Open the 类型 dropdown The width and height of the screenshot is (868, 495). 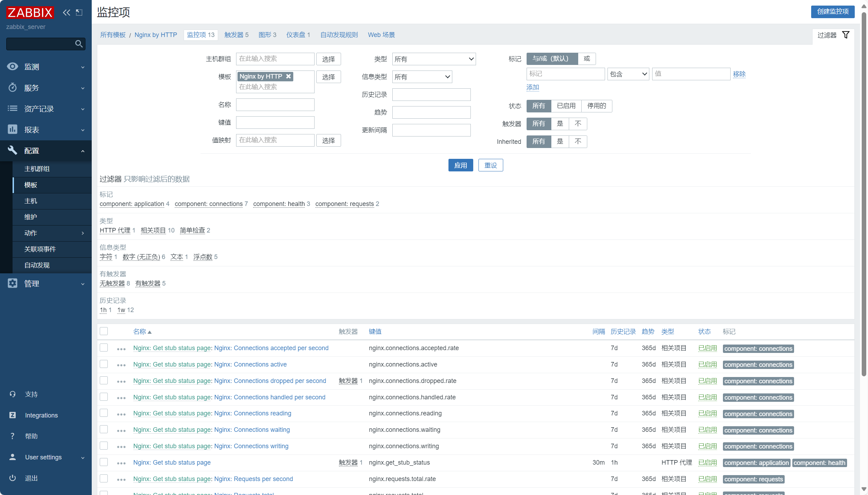(x=433, y=59)
